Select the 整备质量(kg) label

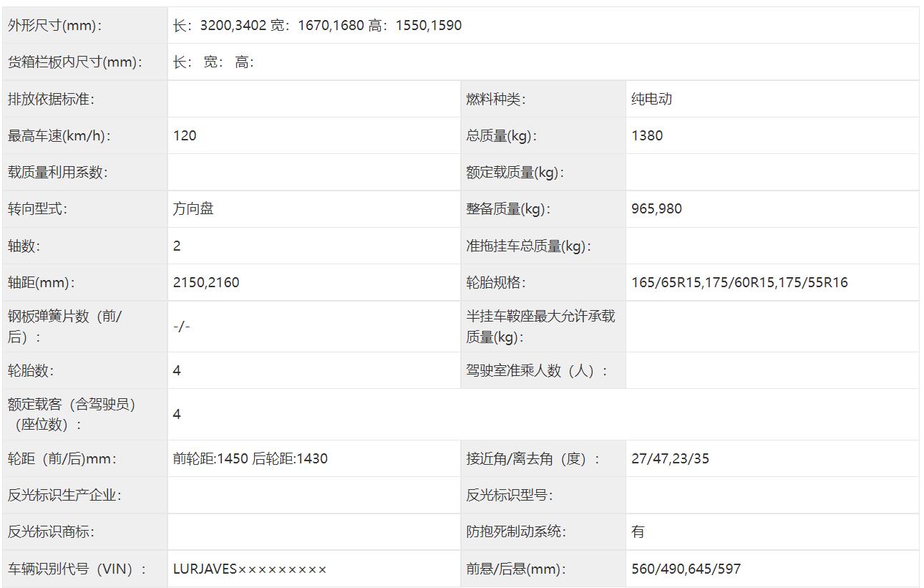[x=508, y=209]
